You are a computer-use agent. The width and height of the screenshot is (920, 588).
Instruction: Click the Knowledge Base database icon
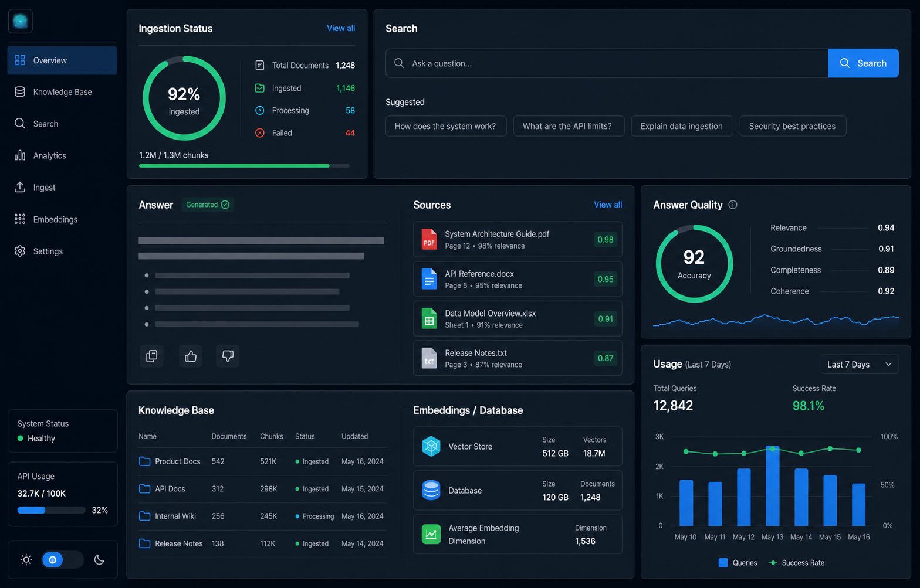tap(20, 92)
